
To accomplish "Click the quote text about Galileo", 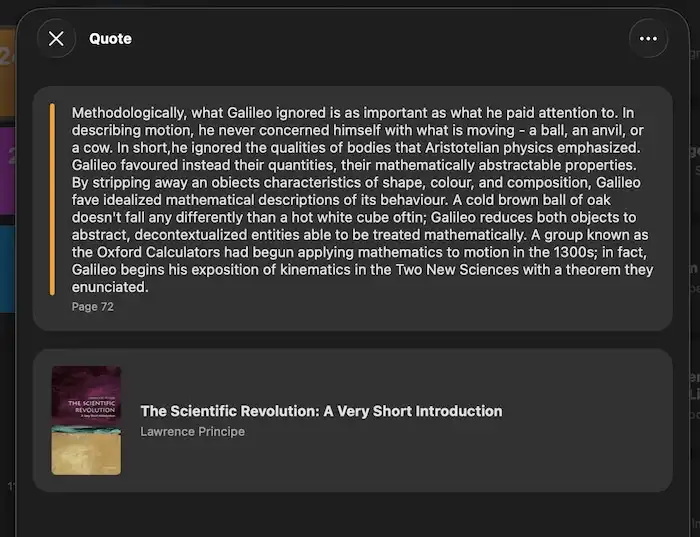I will point(360,200).
